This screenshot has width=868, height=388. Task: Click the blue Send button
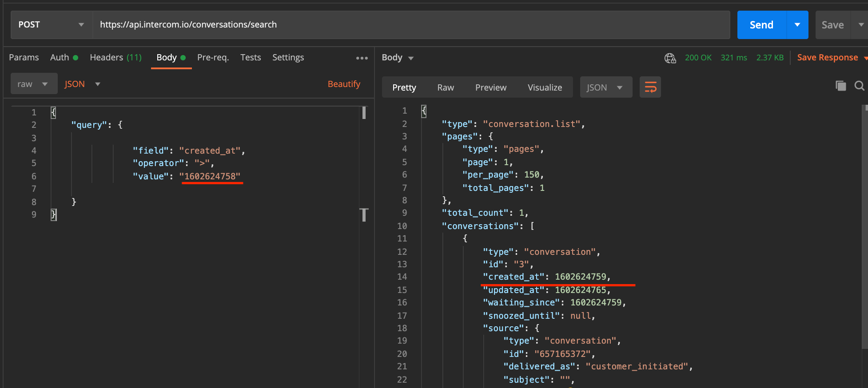pos(761,25)
